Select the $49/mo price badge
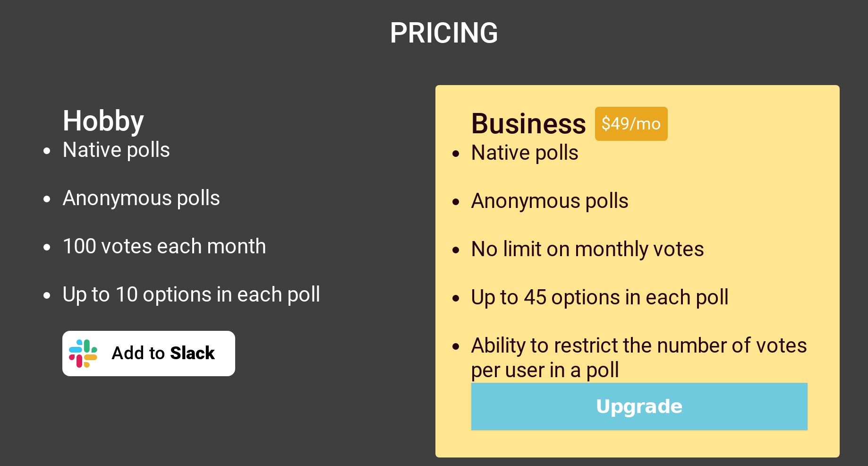 (x=631, y=123)
